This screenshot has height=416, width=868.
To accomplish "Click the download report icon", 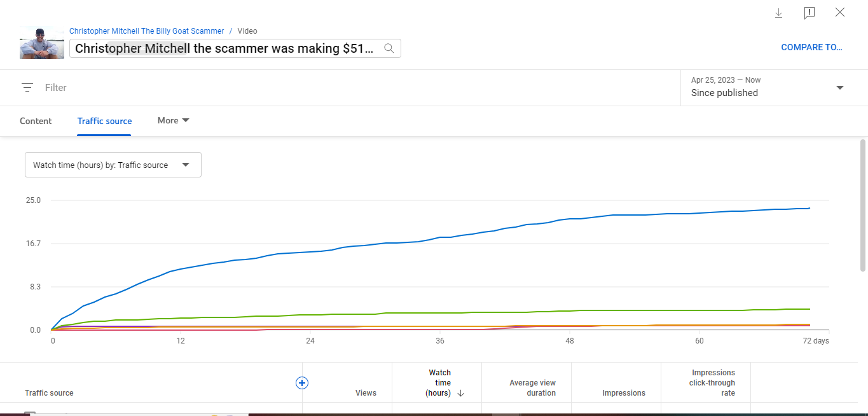I will (x=778, y=13).
